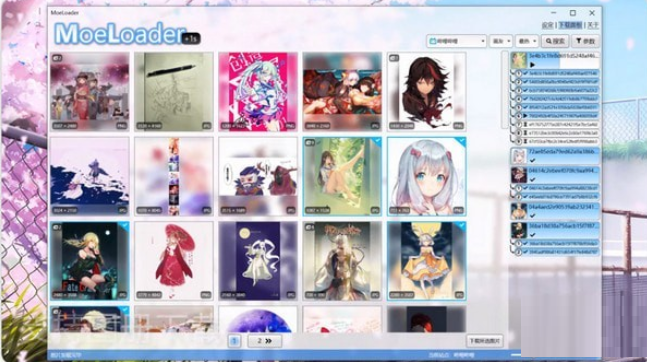The width and height of the screenshot is (647, 362).
Task: Select the pencil sketch with pen thumbnail
Action: [174, 92]
